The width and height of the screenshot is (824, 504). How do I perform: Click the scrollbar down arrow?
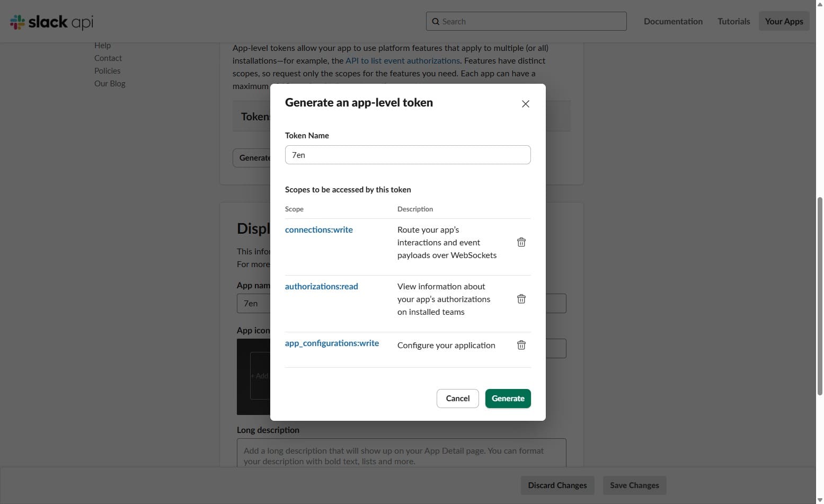[x=820, y=500]
